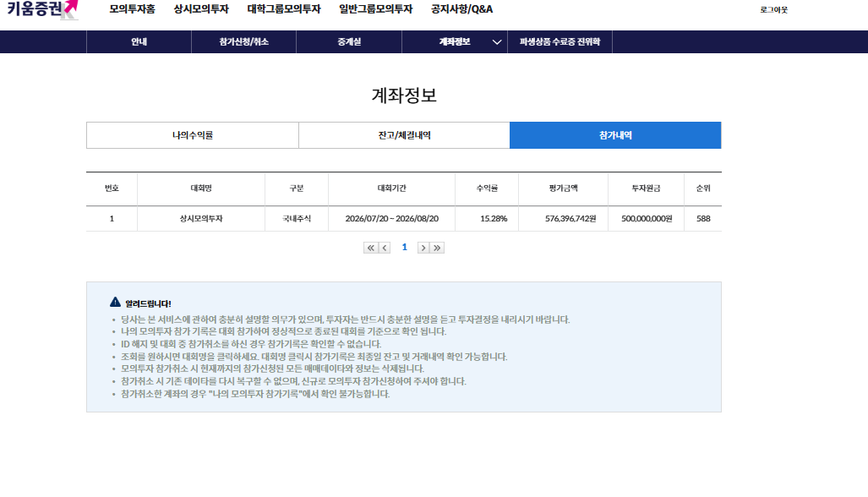
Task: Select 중계실 in navigation bar
Action: point(349,42)
